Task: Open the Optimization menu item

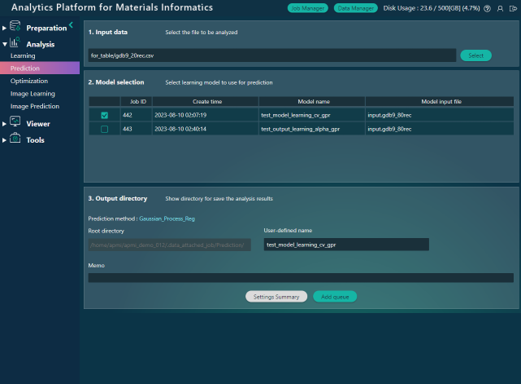Action: pyautogui.click(x=29, y=81)
